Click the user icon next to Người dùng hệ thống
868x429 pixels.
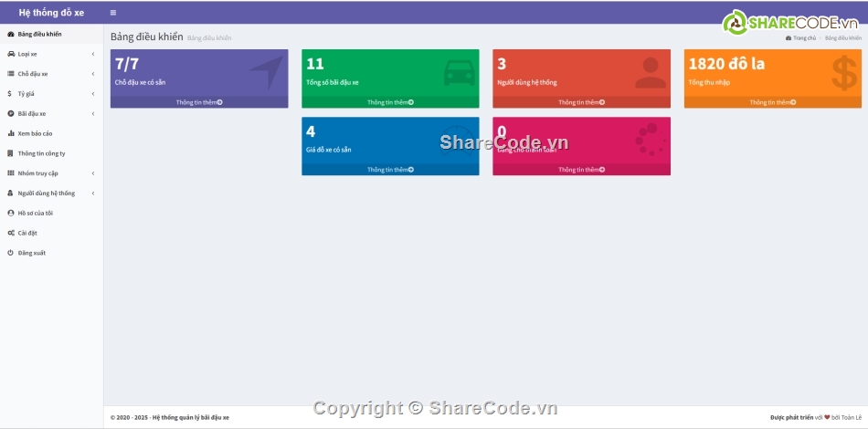pyautogui.click(x=11, y=194)
